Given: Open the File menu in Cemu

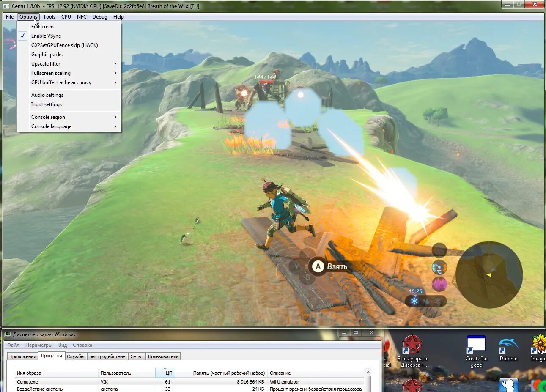Looking at the screenshot, I should 10,17.
